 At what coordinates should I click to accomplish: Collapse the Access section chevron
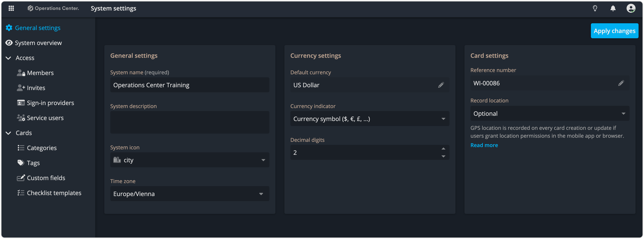(8, 58)
